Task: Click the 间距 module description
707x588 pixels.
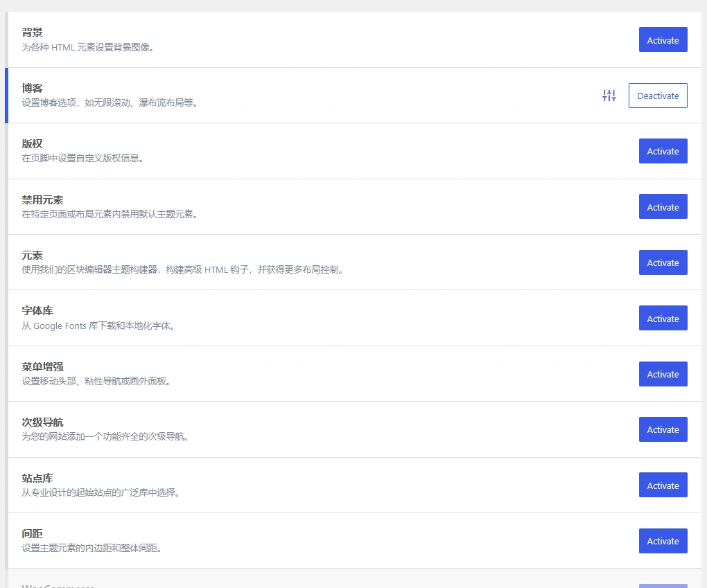Action: click(x=91, y=549)
